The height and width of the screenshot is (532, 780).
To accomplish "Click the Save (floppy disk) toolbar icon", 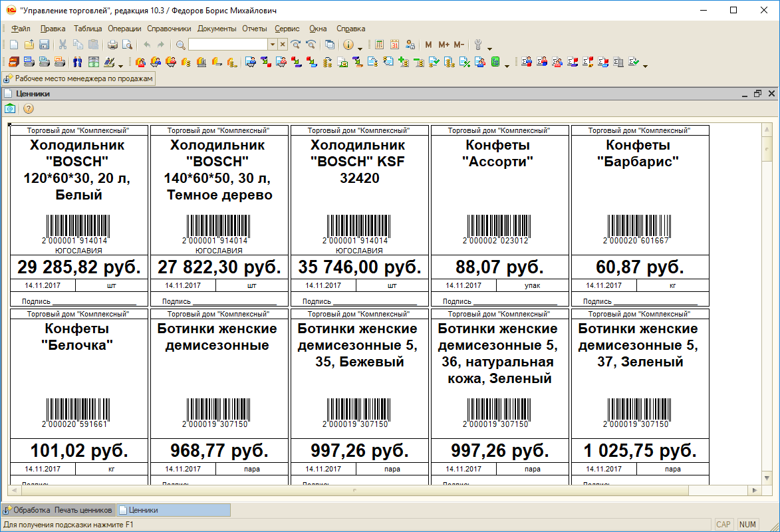I will (x=44, y=45).
